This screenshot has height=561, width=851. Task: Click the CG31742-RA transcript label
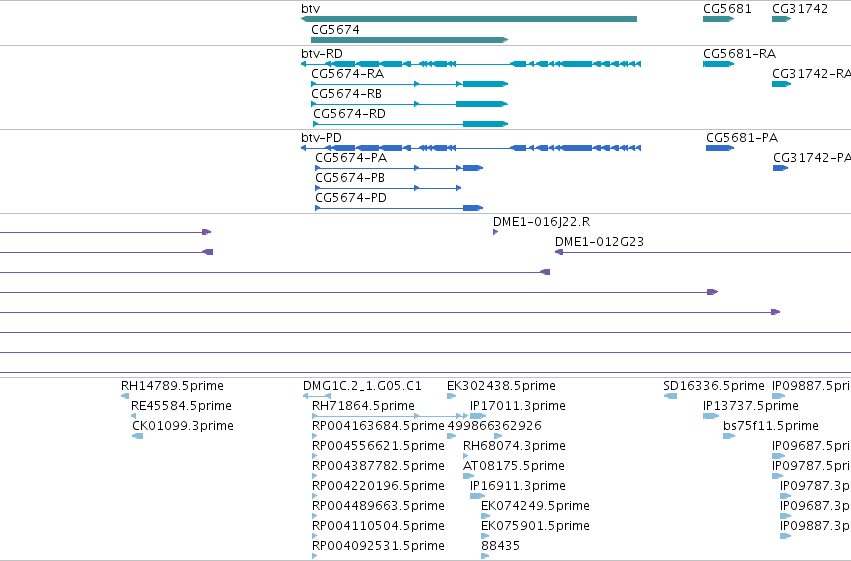[811, 74]
